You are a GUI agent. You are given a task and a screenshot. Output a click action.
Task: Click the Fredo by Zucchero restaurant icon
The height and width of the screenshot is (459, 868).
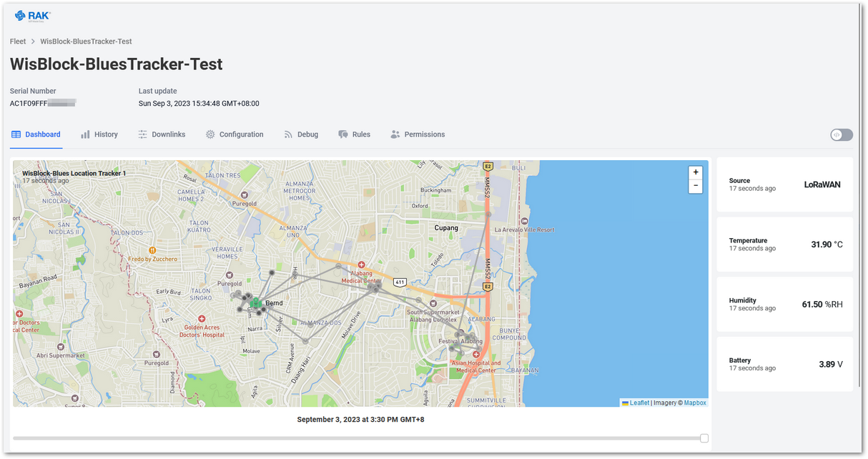(152, 250)
